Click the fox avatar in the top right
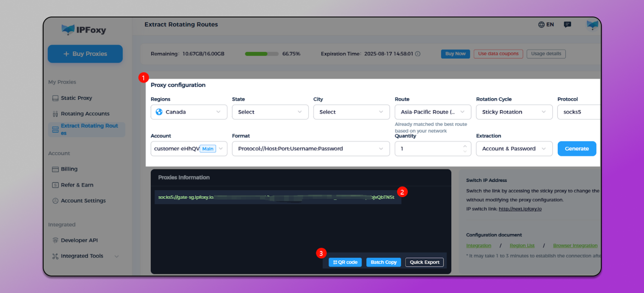 pos(592,24)
